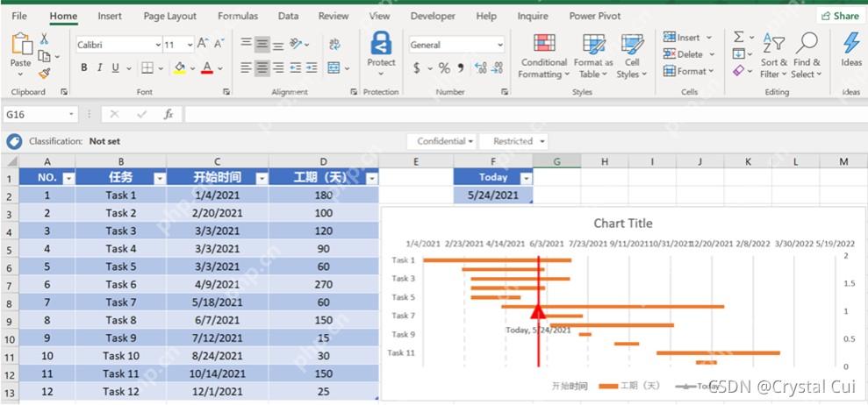Toggle Center horizontal alignment
The image size is (868, 405).
click(x=262, y=68)
